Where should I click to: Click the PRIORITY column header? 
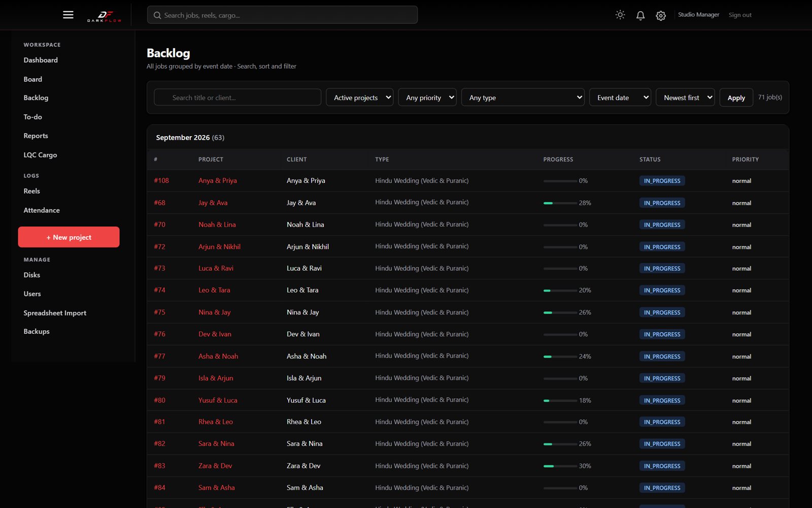tap(745, 160)
